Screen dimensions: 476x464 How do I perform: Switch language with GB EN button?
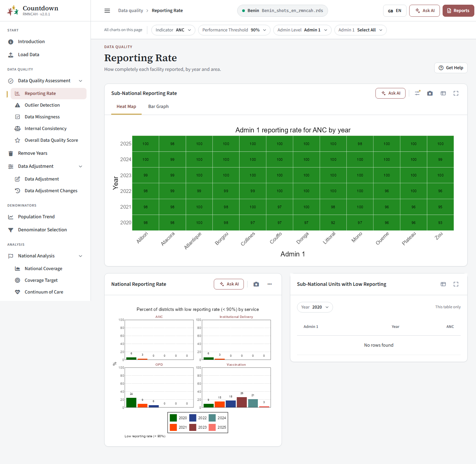(395, 11)
